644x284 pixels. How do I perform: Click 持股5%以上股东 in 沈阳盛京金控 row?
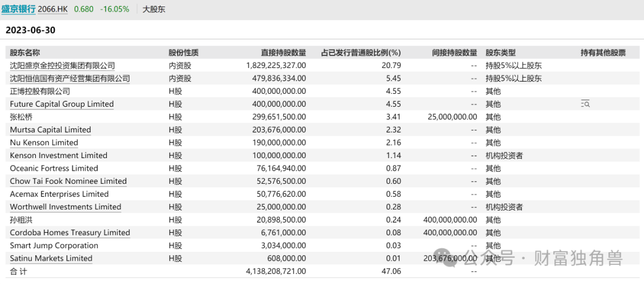[513, 66]
